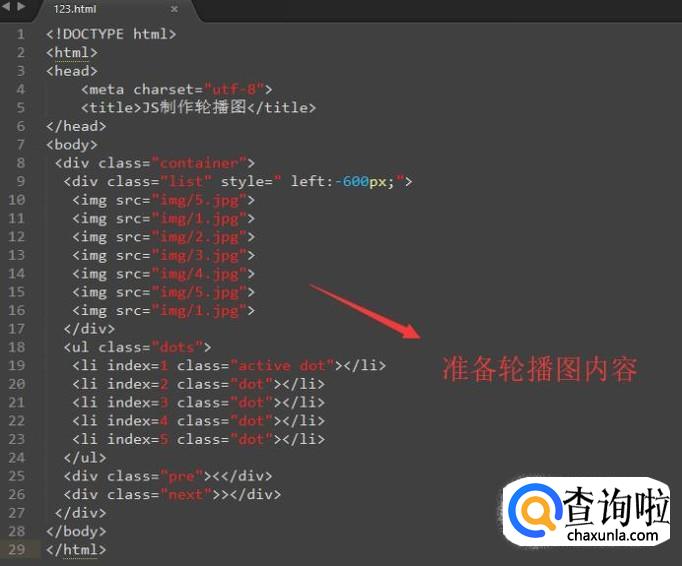Click the ul class dots line

tap(137, 347)
